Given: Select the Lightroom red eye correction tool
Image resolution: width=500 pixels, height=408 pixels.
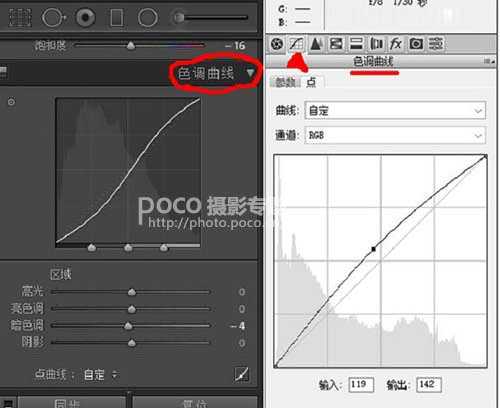Looking at the screenshot, I should pyautogui.click(x=86, y=17).
